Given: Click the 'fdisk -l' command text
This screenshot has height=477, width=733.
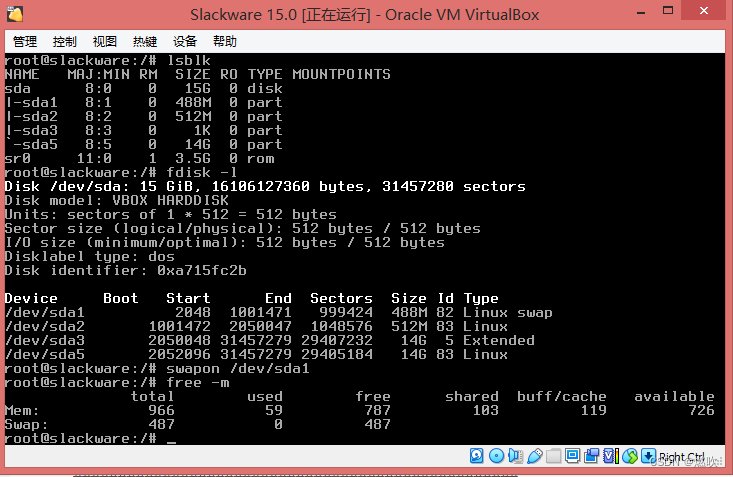Looking at the screenshot, I should pos(202,173).
